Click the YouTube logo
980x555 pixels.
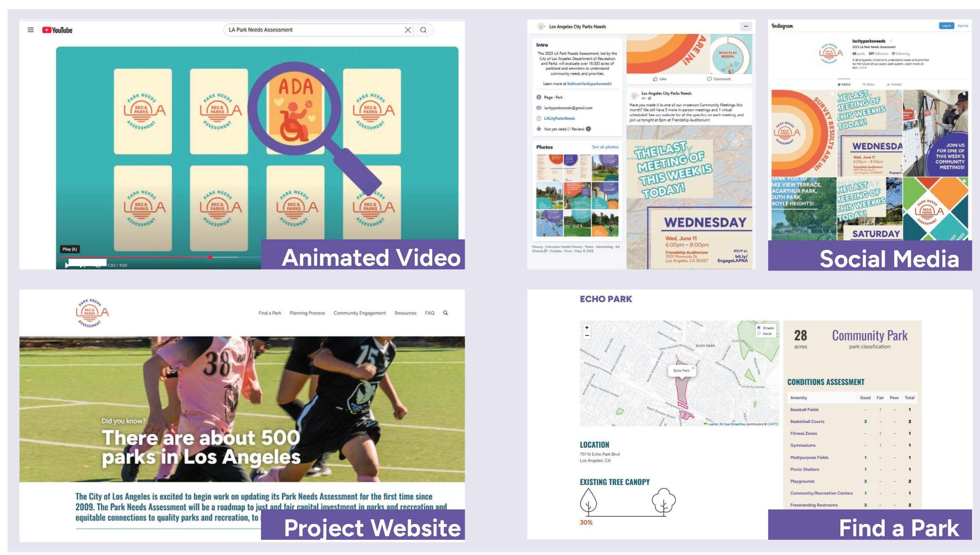coord(57,30)
